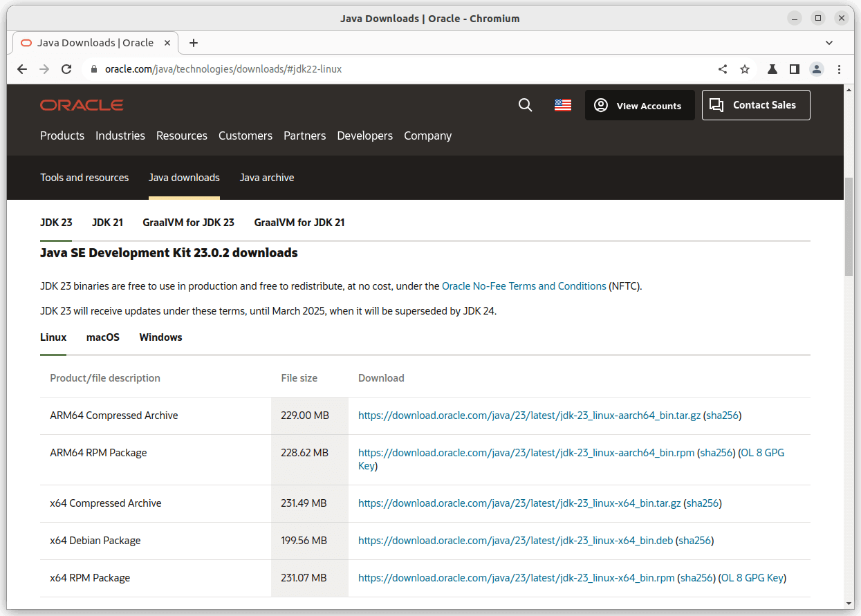This screenshot has height=616, width=861.
Task: Download jdk-23_linux-aarch64_bin.tar.gz
Action: 529,416
